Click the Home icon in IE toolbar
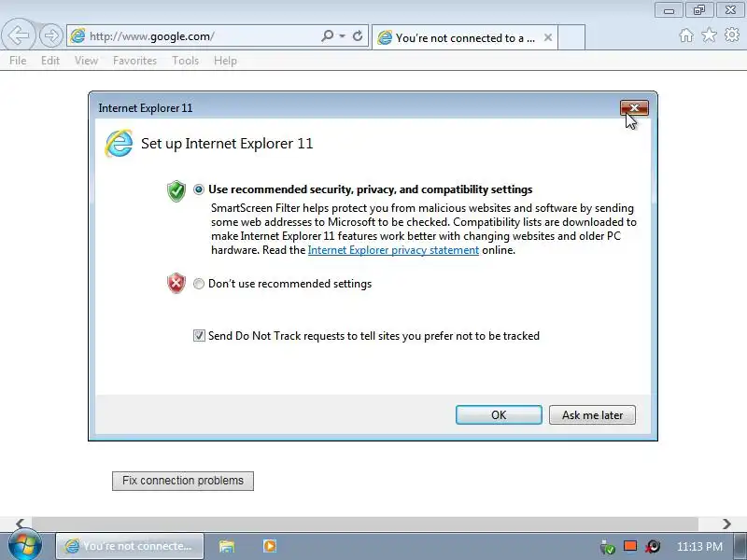 (686, 35)
